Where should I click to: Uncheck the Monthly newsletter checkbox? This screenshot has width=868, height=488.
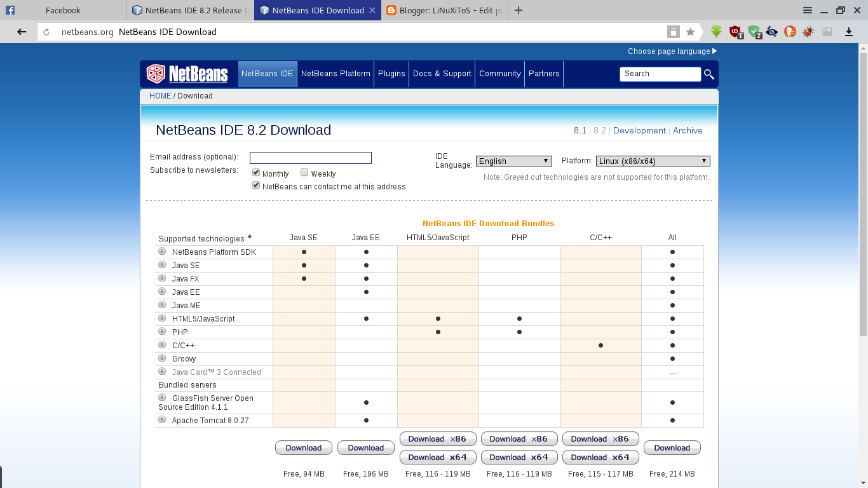256,173
